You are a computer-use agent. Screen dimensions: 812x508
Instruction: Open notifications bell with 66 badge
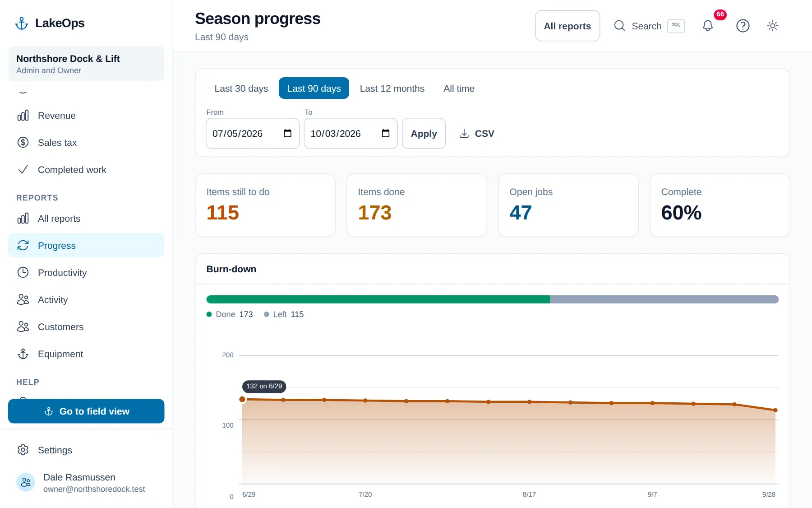tap(708, 26)
